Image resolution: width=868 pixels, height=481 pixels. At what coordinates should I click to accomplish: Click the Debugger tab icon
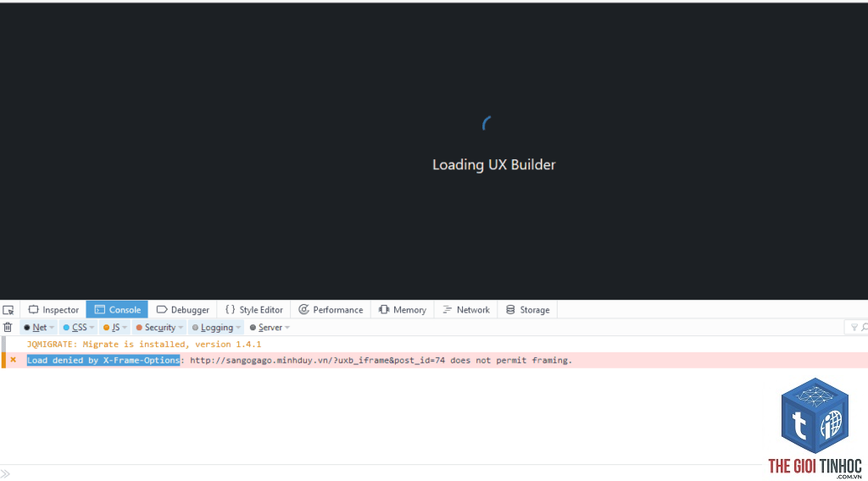pos(162,310)
